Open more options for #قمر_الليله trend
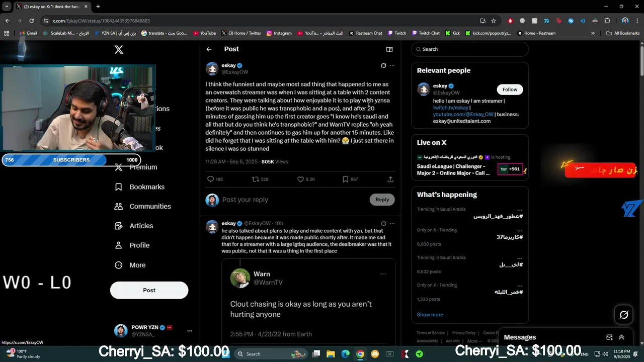Screen dimensions: 644x362 pyautogui.click(x=520, y=285)
